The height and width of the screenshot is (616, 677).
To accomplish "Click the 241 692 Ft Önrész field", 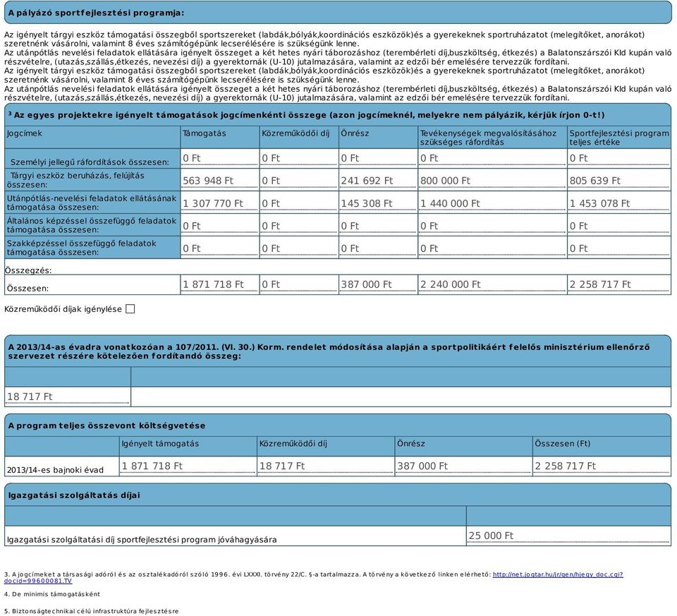I will point(377,181).
